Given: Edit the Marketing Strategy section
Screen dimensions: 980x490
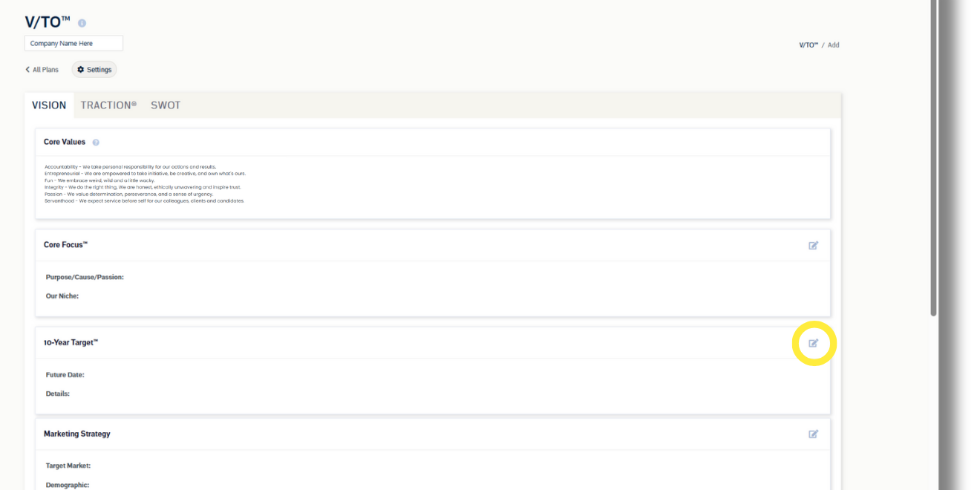Looking at the screenshot, I should coord(814,434).
